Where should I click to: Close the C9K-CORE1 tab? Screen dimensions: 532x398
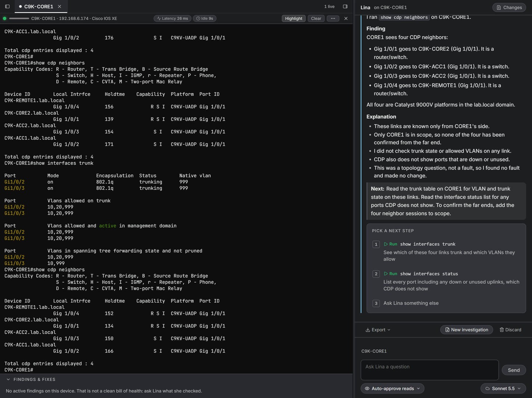coord(60,7)
